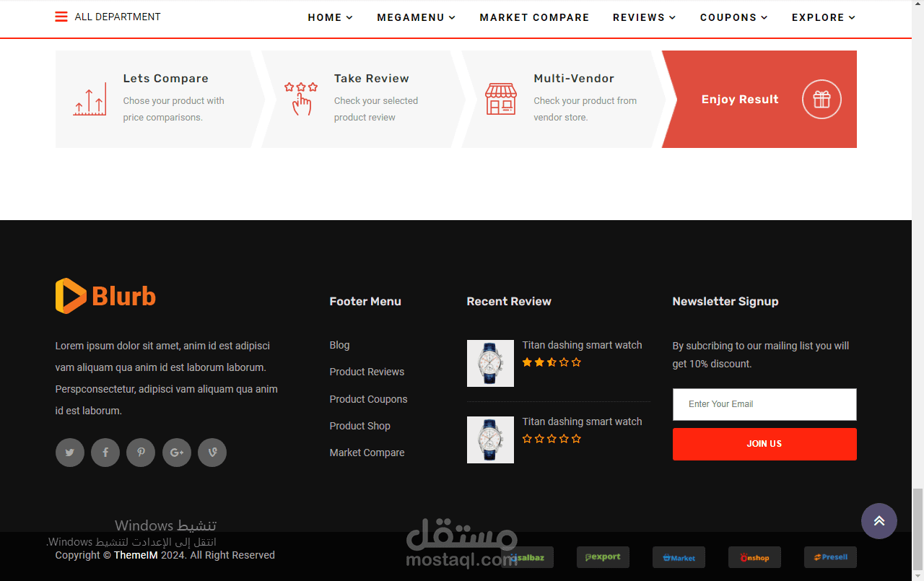Viewport: 924px width, 581px height.
Task: Open the Product Shop footer link
Action: 359,426
